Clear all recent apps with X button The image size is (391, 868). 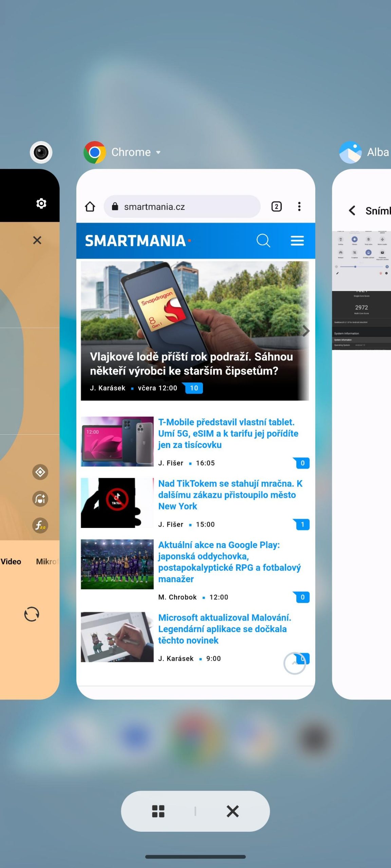tap(233, 811)
